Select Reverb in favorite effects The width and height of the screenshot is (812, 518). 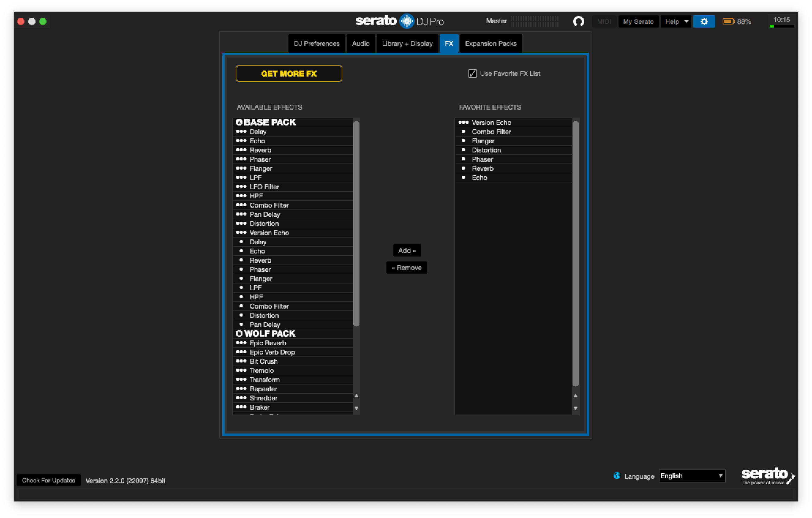[513, 169]
